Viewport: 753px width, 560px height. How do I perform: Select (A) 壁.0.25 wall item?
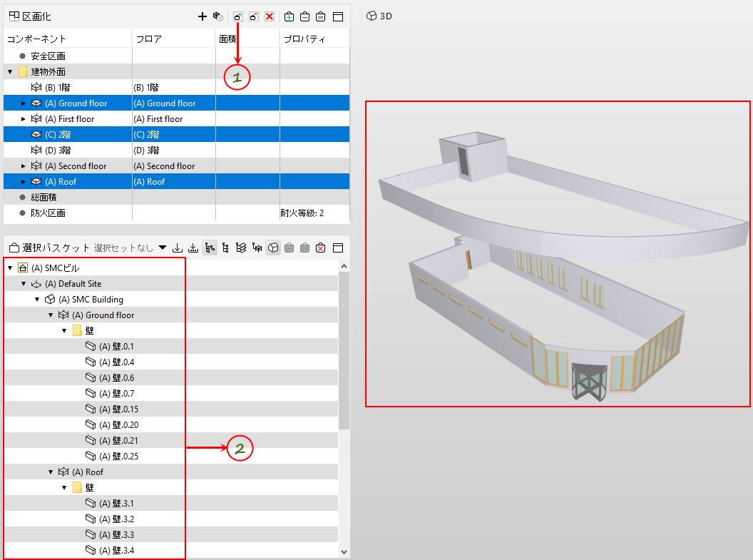118,457
